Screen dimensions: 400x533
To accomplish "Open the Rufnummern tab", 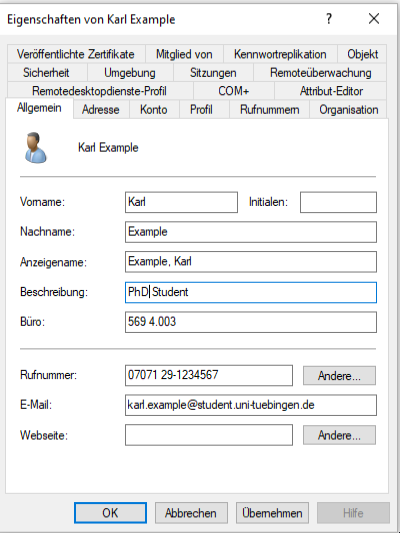I will [269, 109].
